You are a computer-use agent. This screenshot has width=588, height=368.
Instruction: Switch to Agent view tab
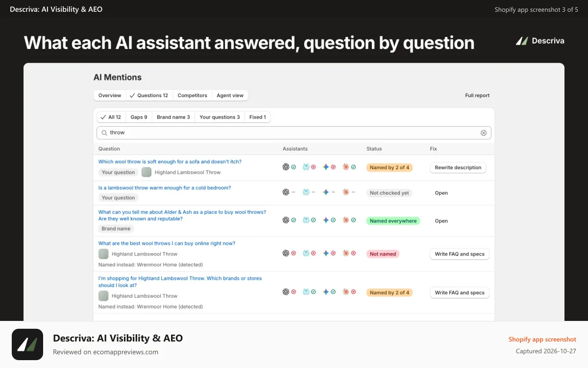pos(230,95)
